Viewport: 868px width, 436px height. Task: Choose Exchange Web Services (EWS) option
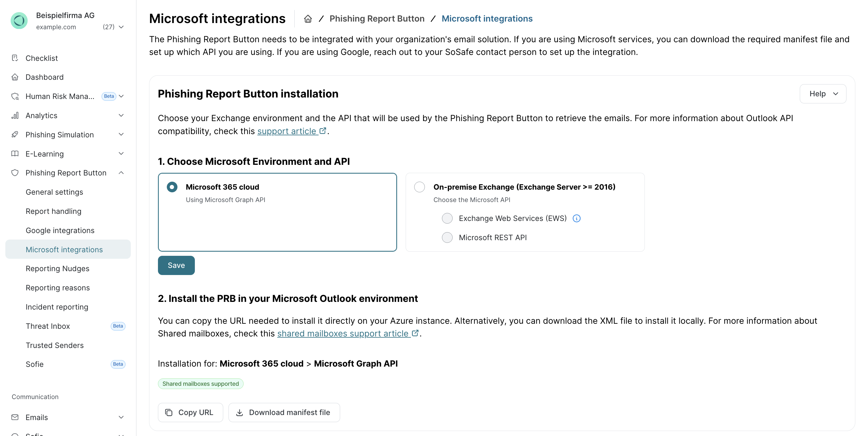coord(447,219)
